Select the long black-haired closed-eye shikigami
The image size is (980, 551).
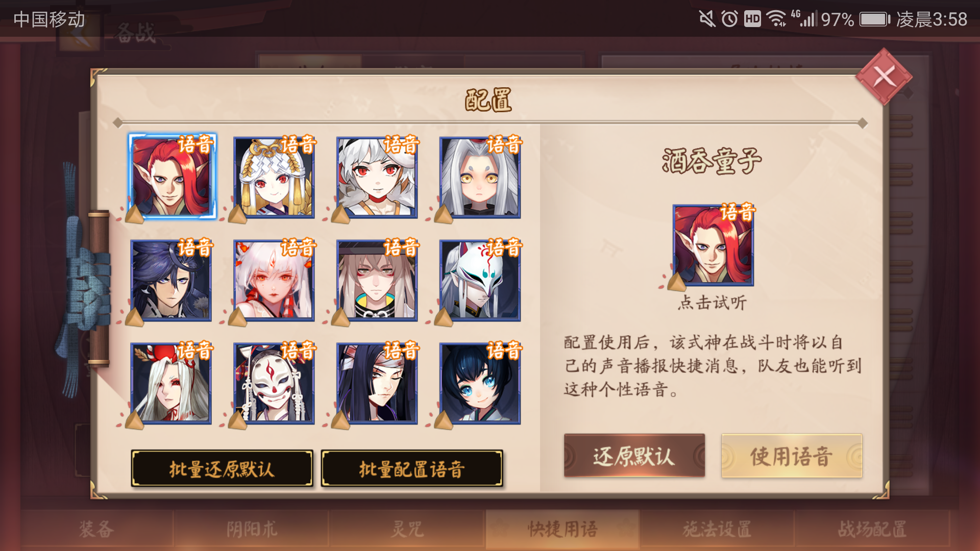(x=377, y=383)
